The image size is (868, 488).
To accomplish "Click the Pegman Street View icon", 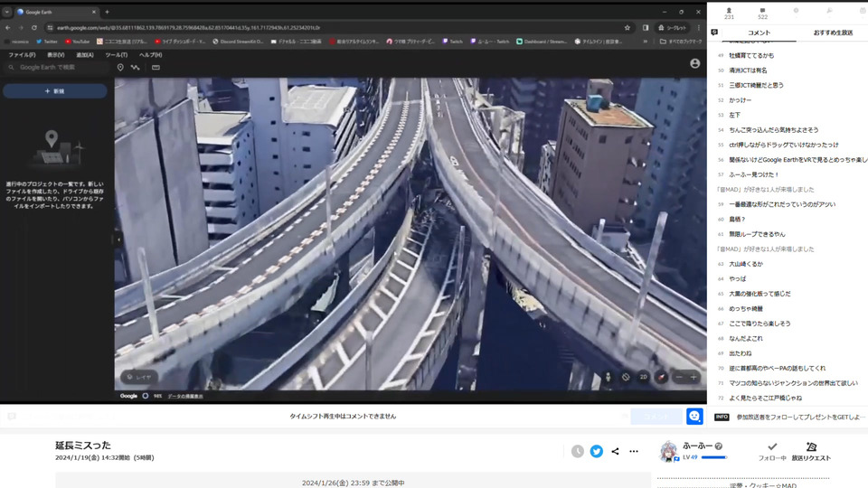I will click(608, 377).
